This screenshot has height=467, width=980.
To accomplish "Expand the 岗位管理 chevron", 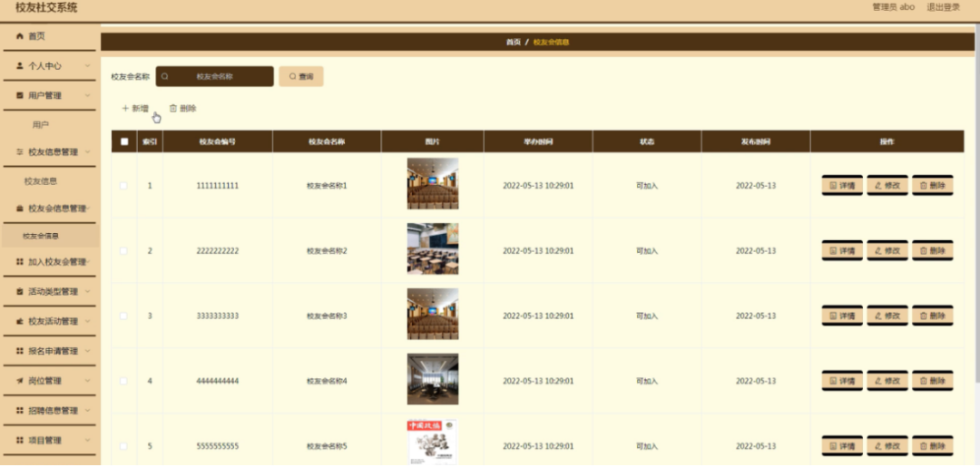I will (87, 381).
